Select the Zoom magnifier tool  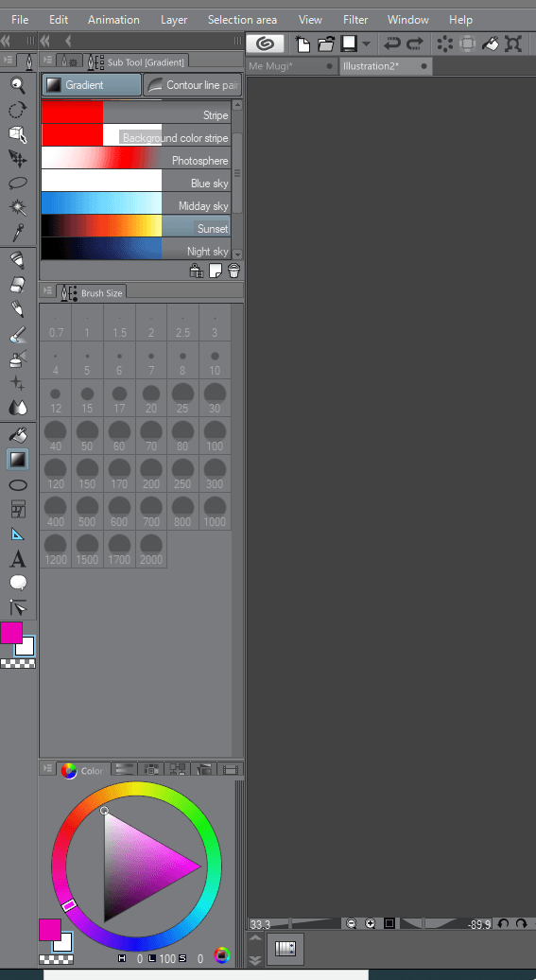pyautogui.click(x=18, y=86)
